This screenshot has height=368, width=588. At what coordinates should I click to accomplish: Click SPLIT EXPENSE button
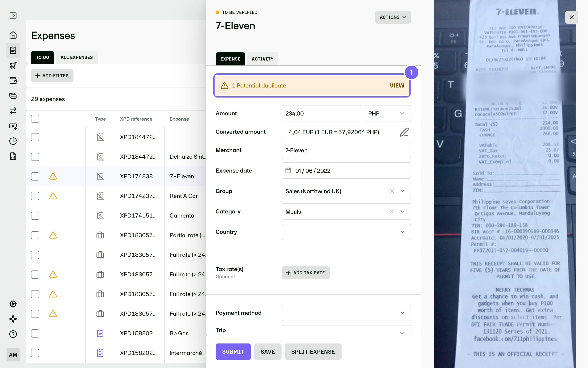(x=313, y=352)
